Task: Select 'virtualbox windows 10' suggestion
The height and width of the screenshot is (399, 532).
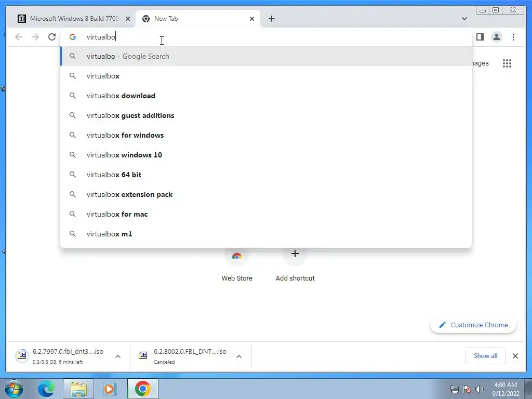Action: pos(266,155)
